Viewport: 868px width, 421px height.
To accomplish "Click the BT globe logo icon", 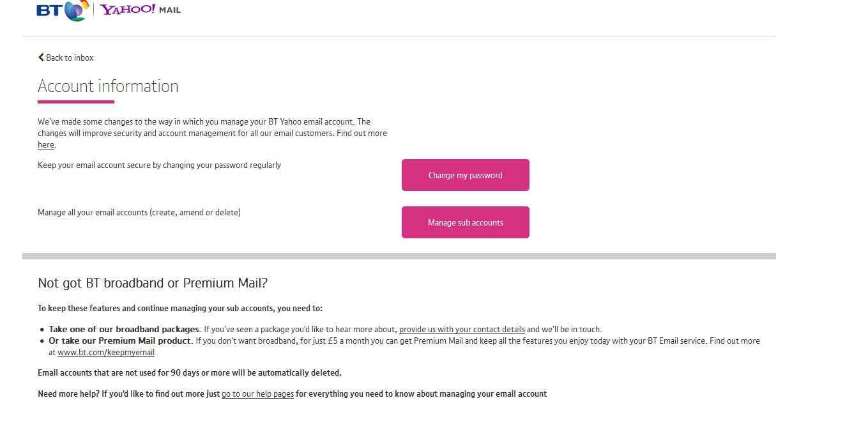I will click(x=76, y=10).
